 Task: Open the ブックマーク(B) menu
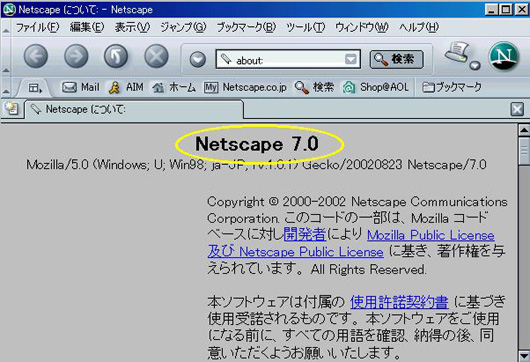click(246, 27)
